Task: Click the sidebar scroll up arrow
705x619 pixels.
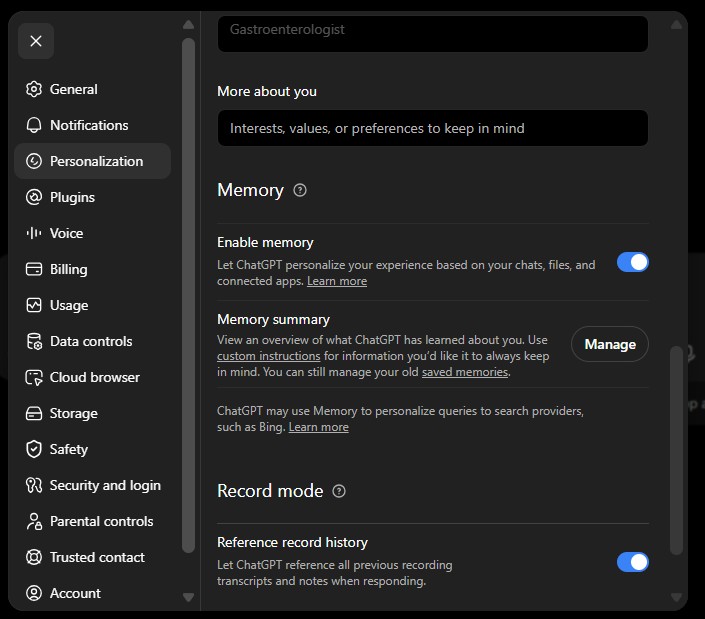Action: pyautogui.click(x=188, y=25)
